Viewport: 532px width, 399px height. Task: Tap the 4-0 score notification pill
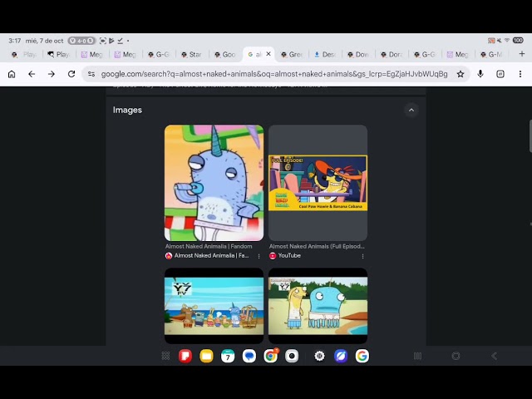[x=81, y=41]
